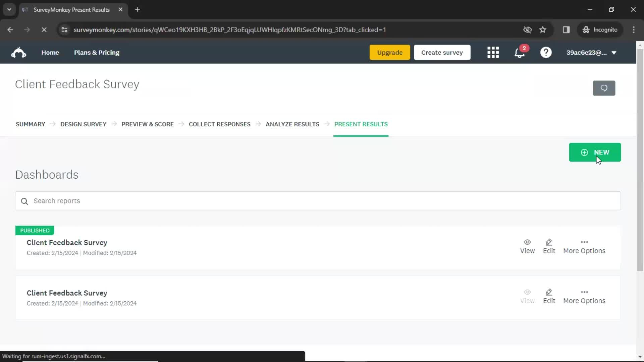Select the PRESENT RESULTS tab
The image size is (644, 362).
pyautogui.click(x=361, y=124)
